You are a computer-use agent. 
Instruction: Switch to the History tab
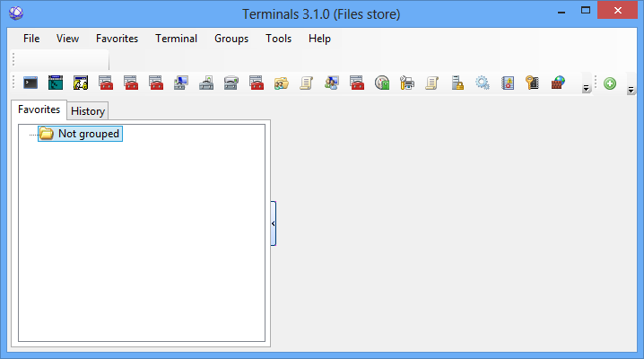[88, 111]
